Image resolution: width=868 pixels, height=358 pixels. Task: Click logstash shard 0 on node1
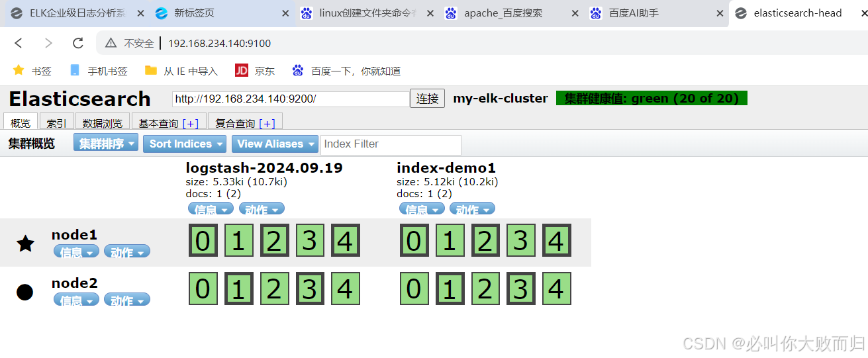[x=203, y=240]
